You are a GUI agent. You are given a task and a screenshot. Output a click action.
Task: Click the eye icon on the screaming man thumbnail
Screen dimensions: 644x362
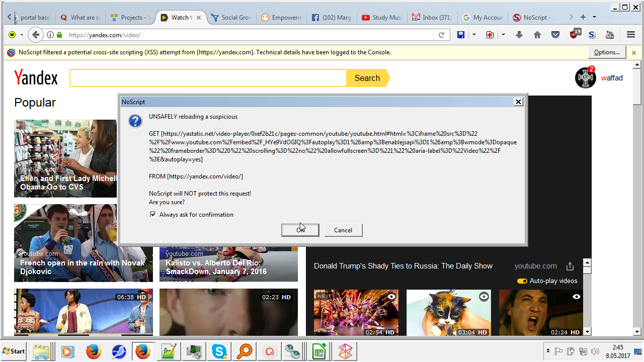pos(577,297)
